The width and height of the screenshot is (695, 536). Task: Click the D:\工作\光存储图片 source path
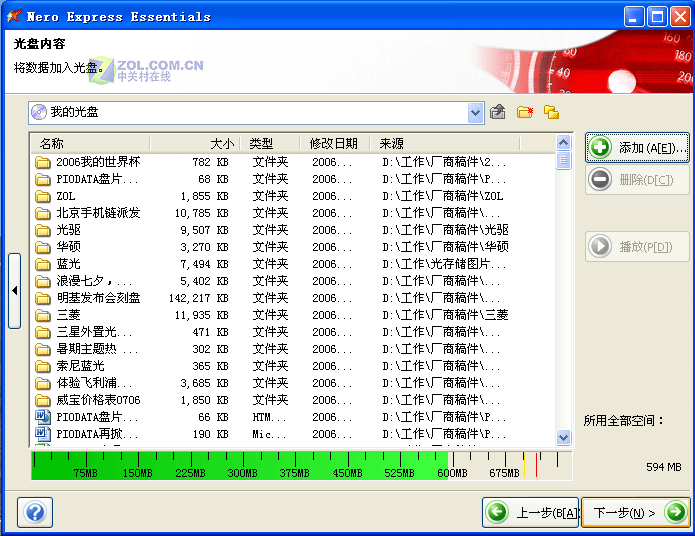[x=444, y=264]
